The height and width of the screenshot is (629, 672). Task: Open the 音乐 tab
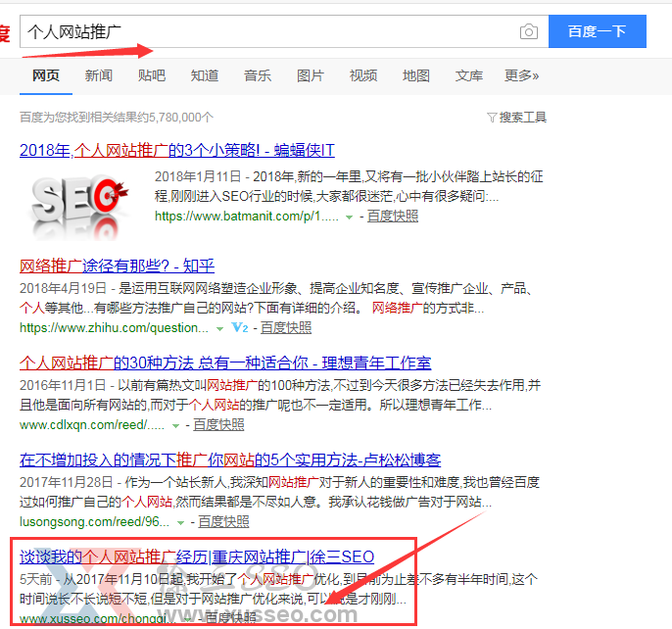[257, 75]
